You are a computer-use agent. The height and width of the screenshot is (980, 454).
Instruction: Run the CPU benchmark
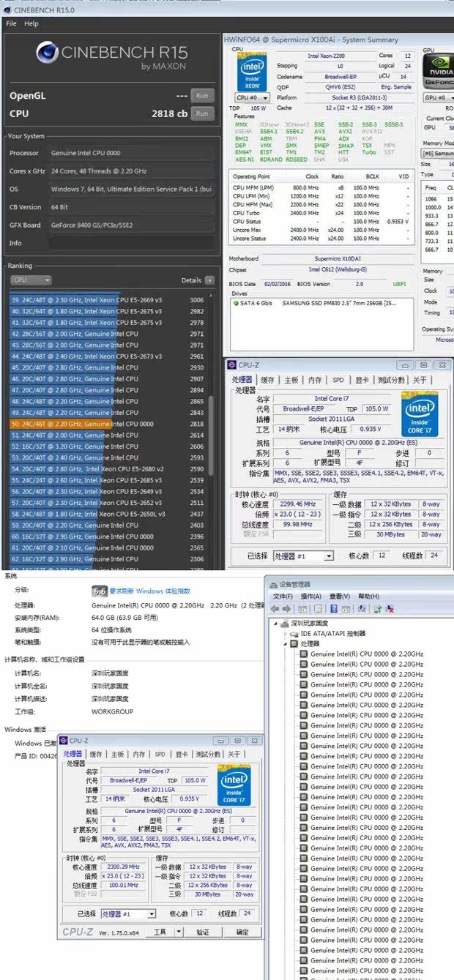click(202, 113)
